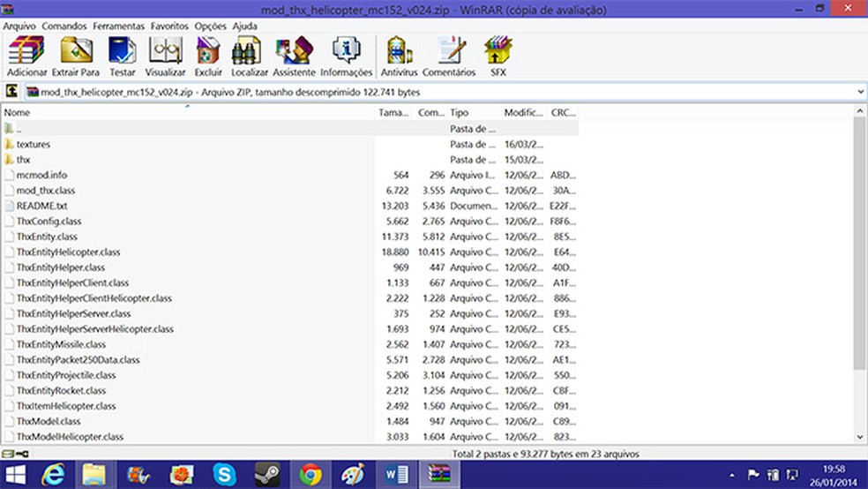The image size is (868, 489).
Task: Click the Adicionar toolbar icon
Action: 26,56
